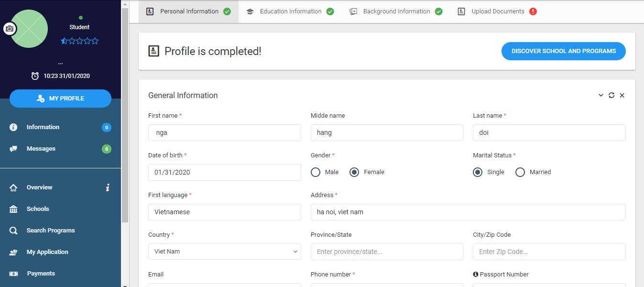Click the info icon beside Passport Number
644x287 pixels.
tap(476, 275)
